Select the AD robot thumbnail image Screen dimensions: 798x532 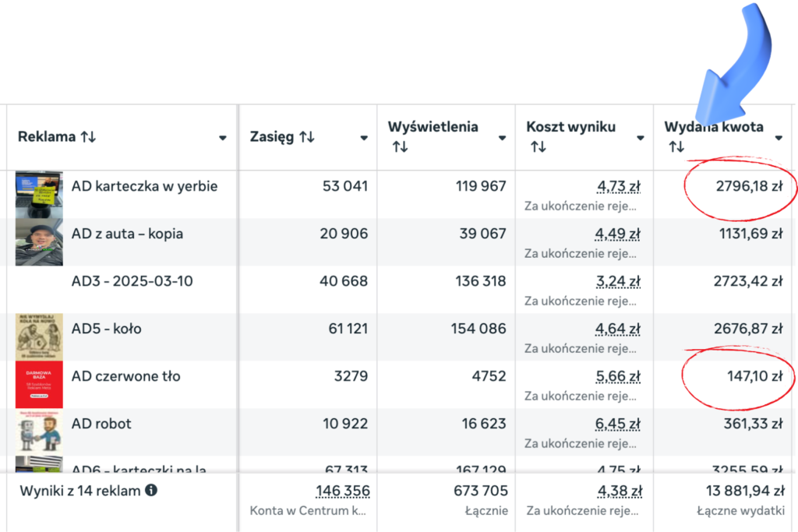pos(39,432)
